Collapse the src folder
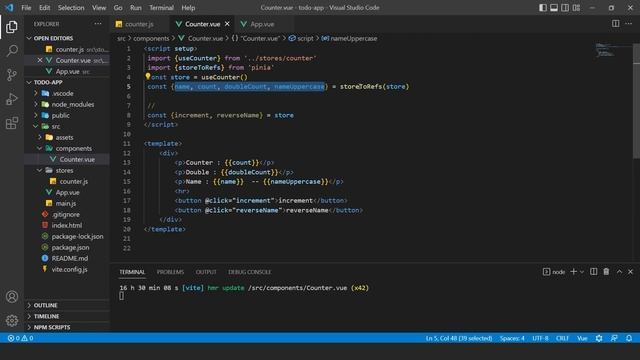Screen dimensions: 640x360 pos(36,126)
